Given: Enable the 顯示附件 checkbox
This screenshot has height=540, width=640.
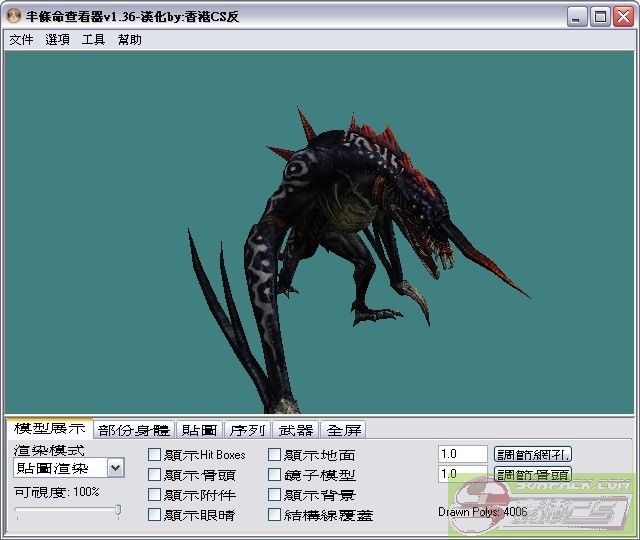Looking at the screenshot, I should click(154, 495).
